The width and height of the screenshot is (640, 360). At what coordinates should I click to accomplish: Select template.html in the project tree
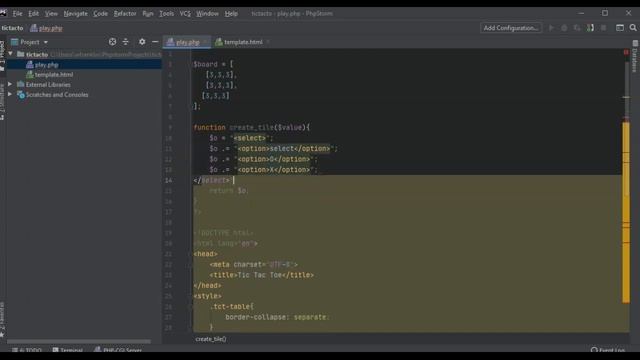[x=84, y=75]
